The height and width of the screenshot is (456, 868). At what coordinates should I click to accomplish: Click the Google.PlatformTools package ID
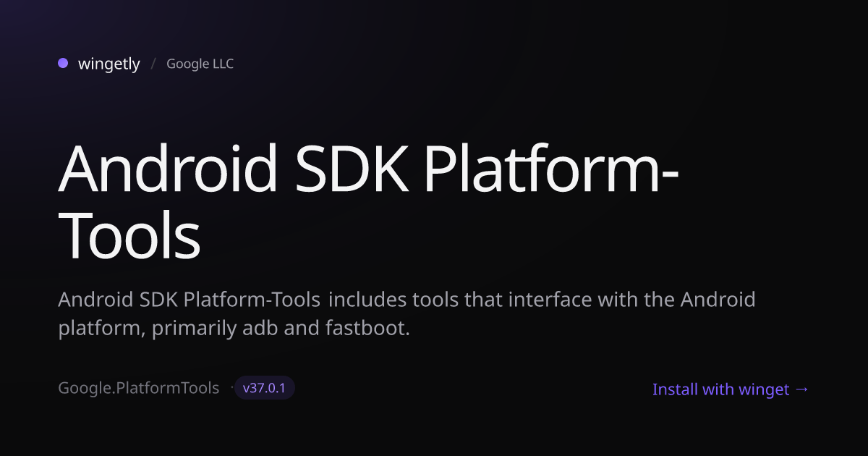(138, 388)
